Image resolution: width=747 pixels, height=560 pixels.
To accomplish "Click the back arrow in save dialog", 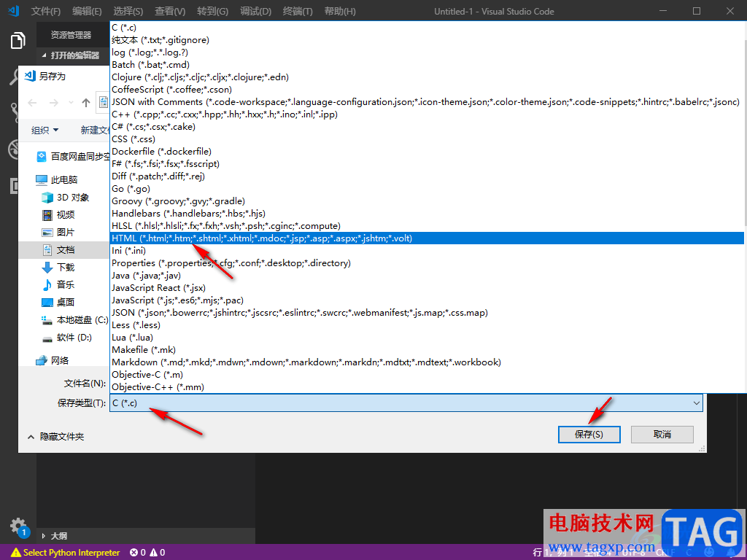I will coord(32,102).
